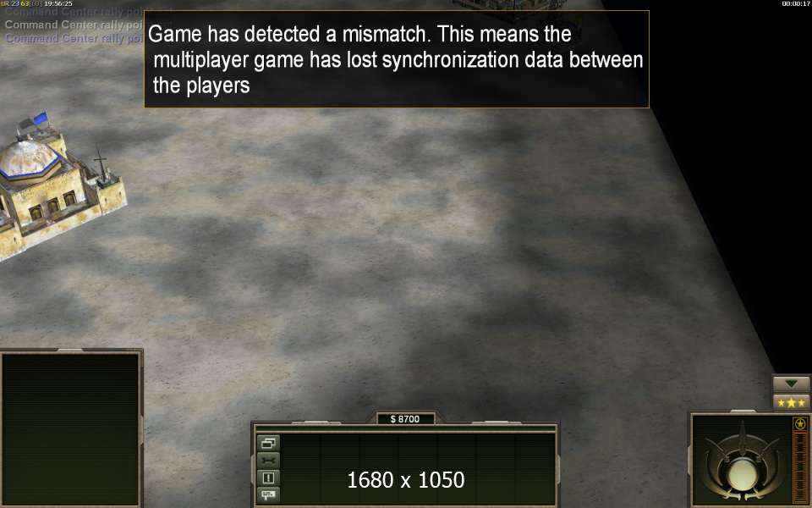Click the mismatch detected message box
Image resolution: width=812 pixels, height=508 pixels.
point(397,59)
